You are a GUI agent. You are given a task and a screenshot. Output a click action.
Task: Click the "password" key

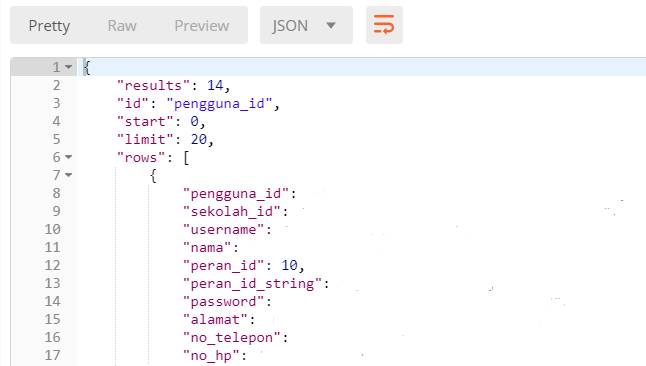223,302
